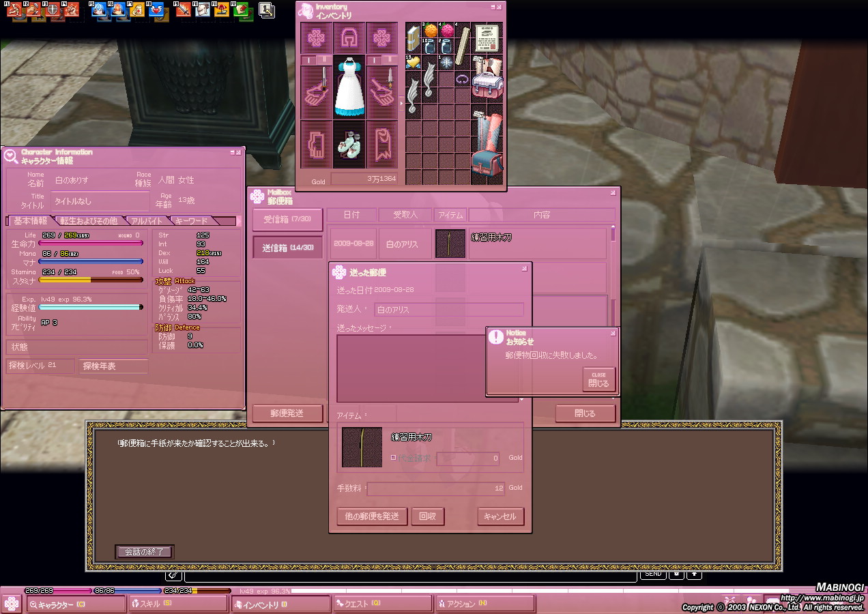Activate the F9 sword skill icon
Viewport: 868px width, 614px height.
(183, 10)
